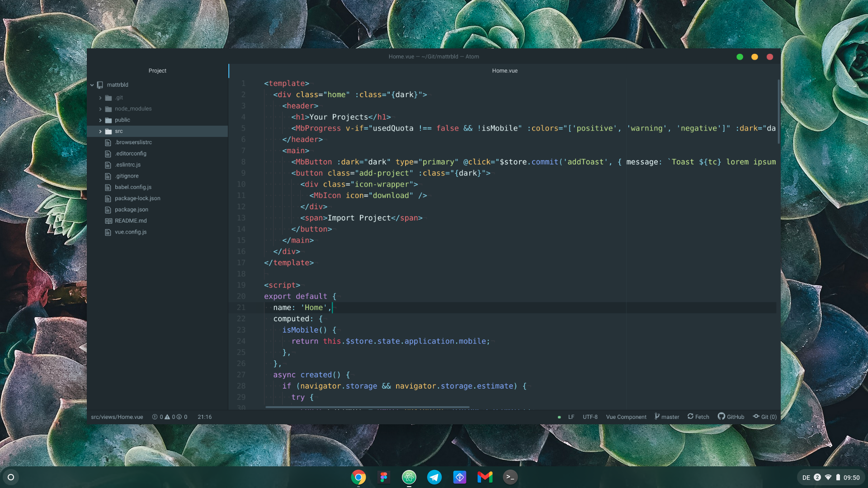868x488 pixels.
Task: Open the Vue Component grammar selector
Action: (626, 417)
